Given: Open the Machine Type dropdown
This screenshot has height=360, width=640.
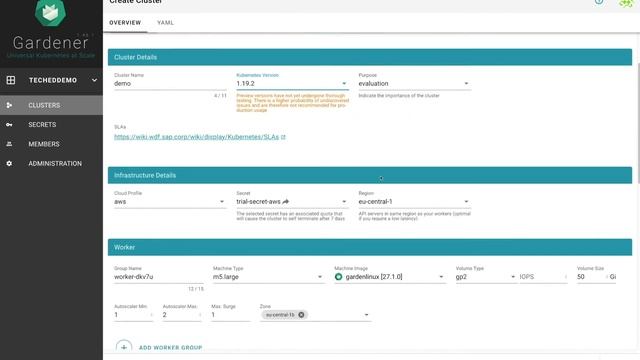Looking at the screenshot, I should click(268, 277).
